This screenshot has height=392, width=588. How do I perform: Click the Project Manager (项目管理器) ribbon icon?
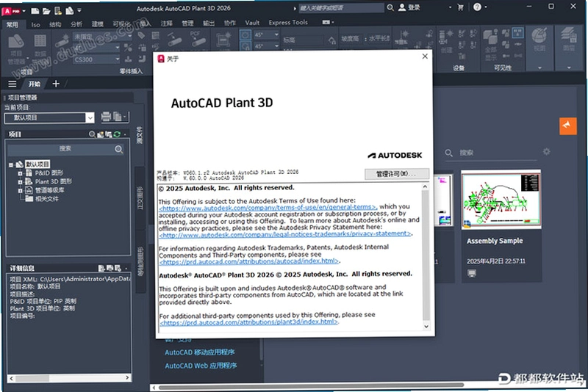click(x=16, y=42)
